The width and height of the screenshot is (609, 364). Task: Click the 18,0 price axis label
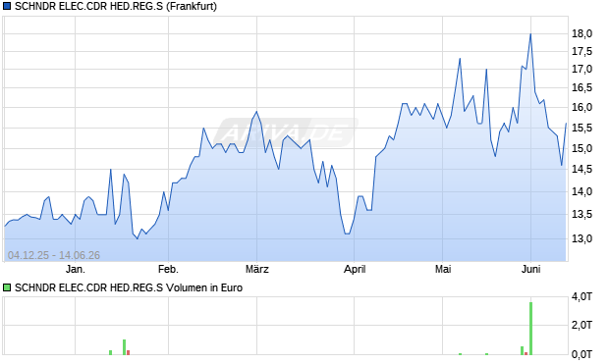(581, 33)
